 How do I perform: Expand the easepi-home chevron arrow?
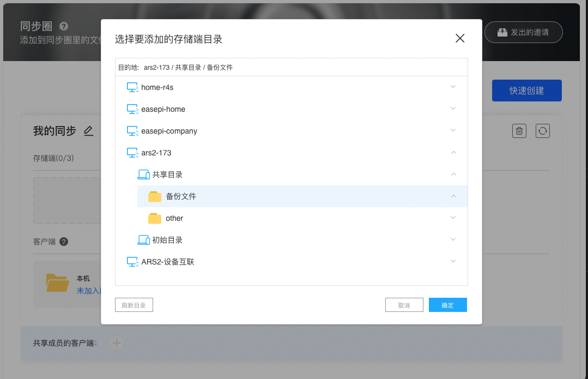453,109
